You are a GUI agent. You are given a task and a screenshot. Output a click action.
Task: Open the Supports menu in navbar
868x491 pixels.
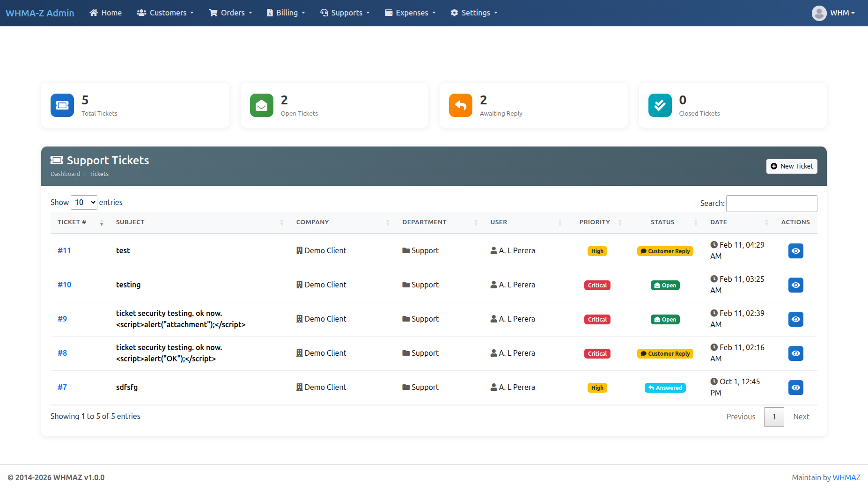tap(345, 13)
